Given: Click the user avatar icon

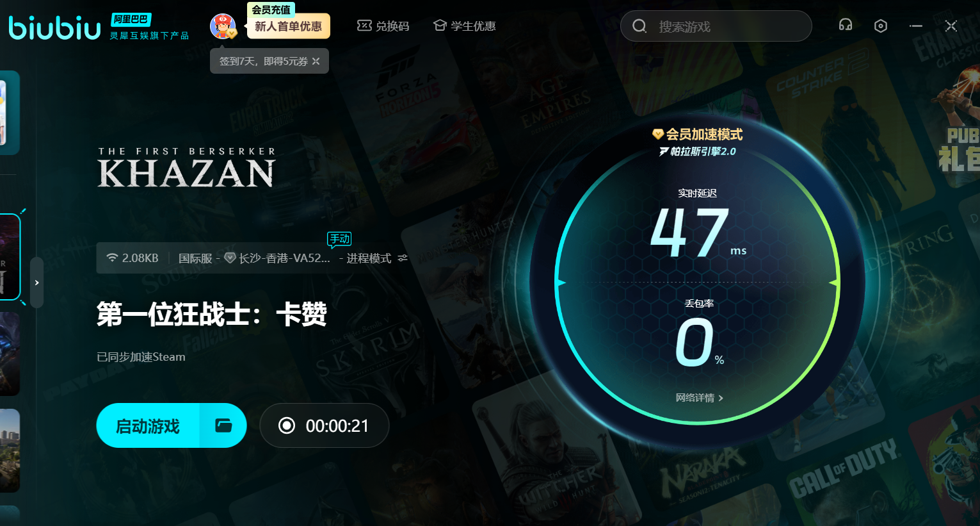Looking at the screenshot, I should (222, 26).
